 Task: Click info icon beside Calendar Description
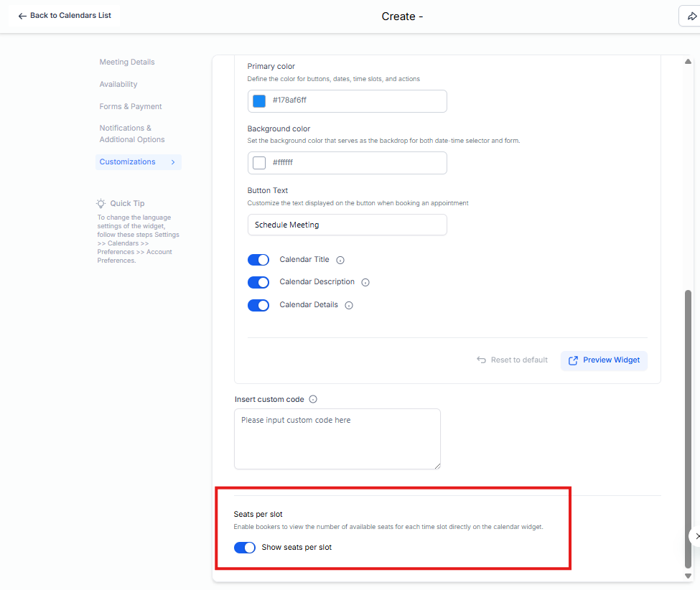365,283
